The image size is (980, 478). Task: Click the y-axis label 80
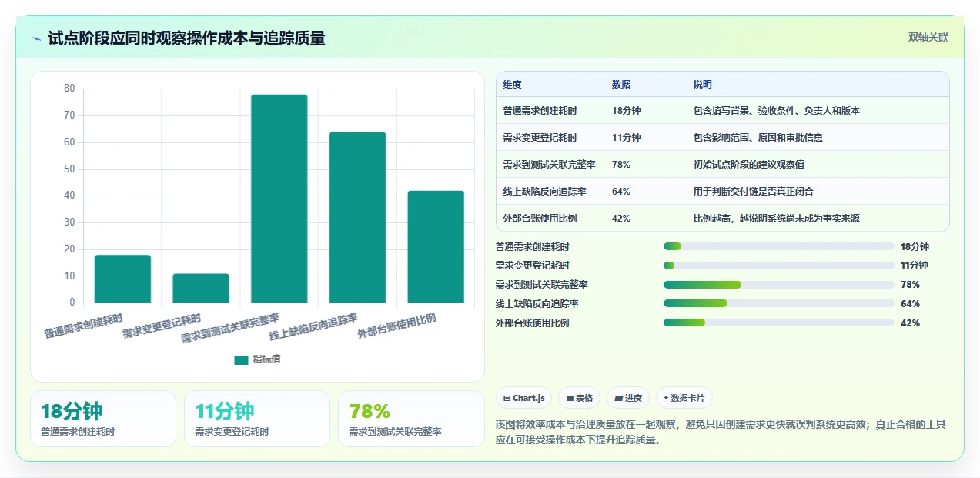point(69,89)
